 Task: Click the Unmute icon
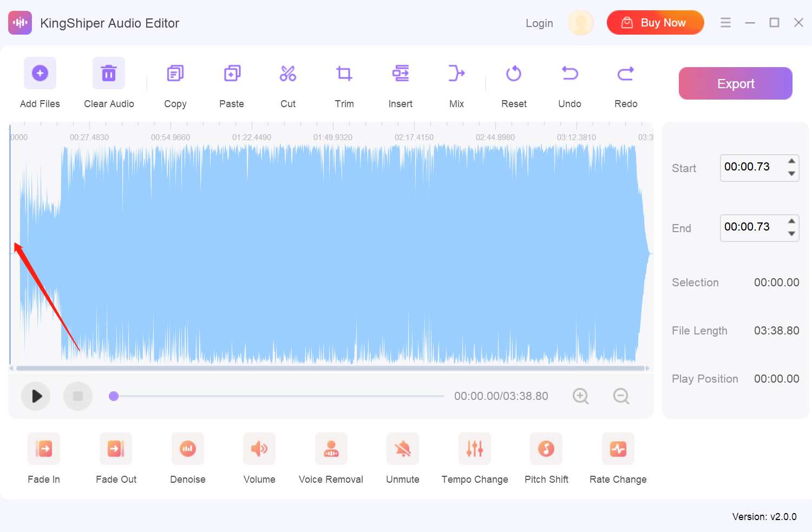click(403, 449)
